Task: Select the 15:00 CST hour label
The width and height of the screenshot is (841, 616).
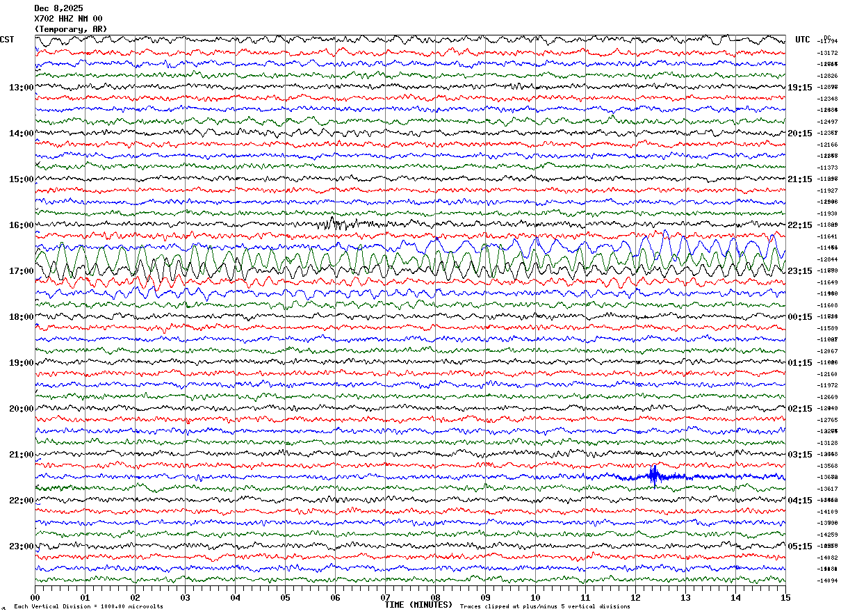Action: (x=22, y=179)
